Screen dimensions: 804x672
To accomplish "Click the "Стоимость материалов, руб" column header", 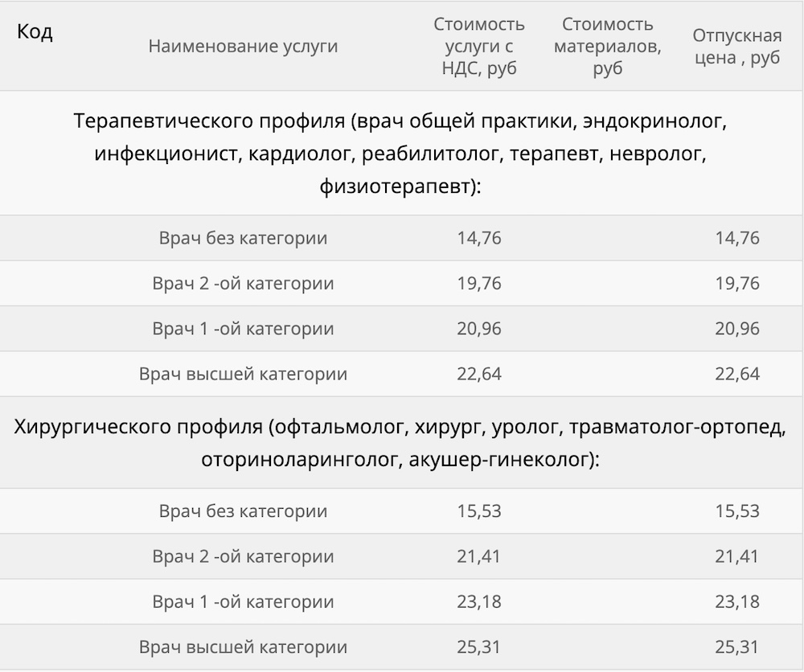I will [x=608, y=47].
